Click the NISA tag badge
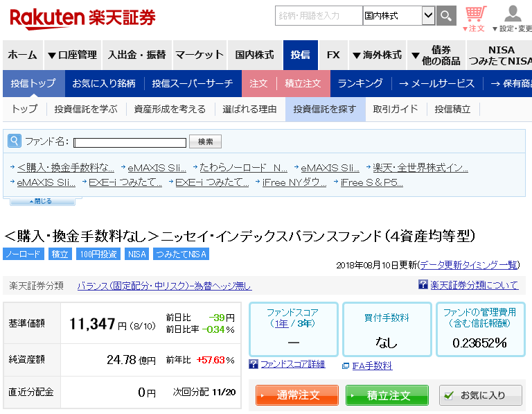Screen dimensions: 532x414 coord(136,254)
